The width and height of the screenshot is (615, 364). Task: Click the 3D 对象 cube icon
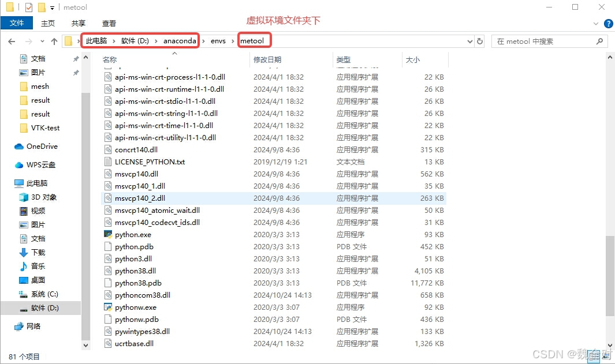(x=24, y=197)
